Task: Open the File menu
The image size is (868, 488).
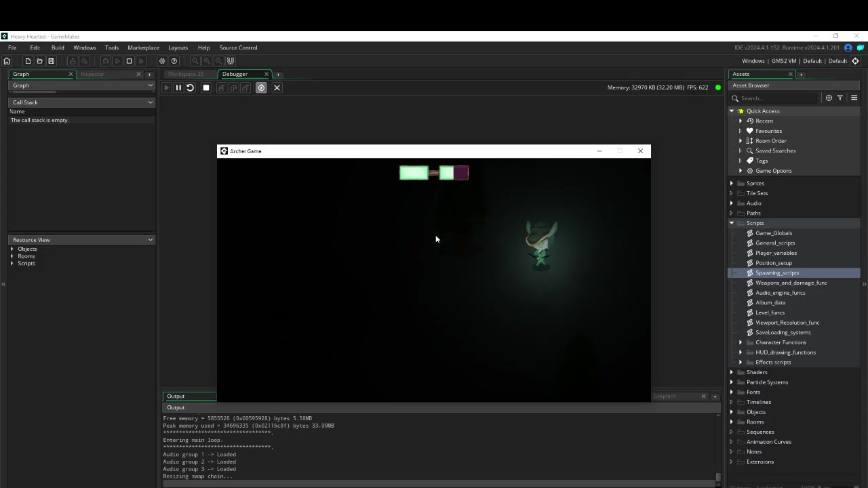Action: [12, 47]
